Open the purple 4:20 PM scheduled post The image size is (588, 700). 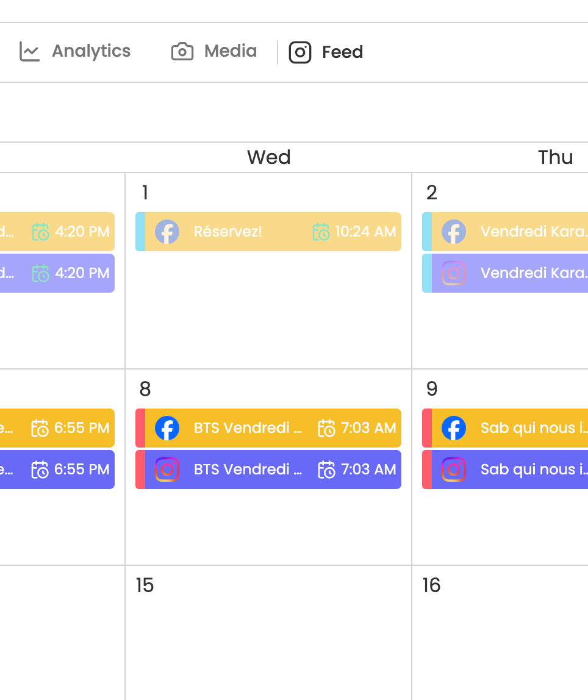point(57,273)
